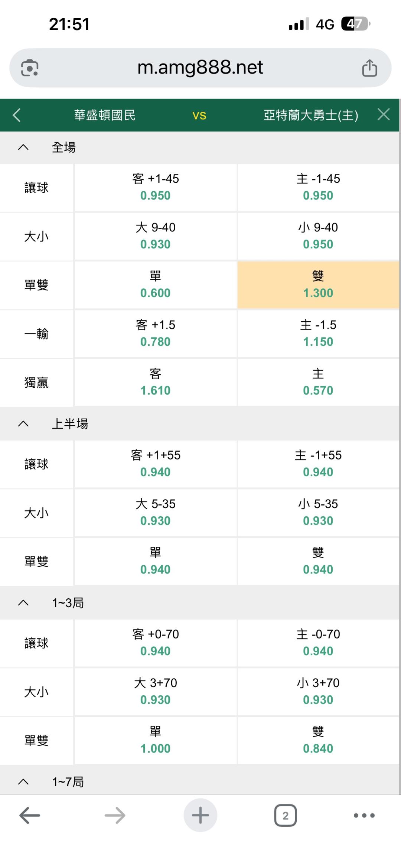Close the match odds panel
This screenshot has height=868, width=401.
point(384,114)
